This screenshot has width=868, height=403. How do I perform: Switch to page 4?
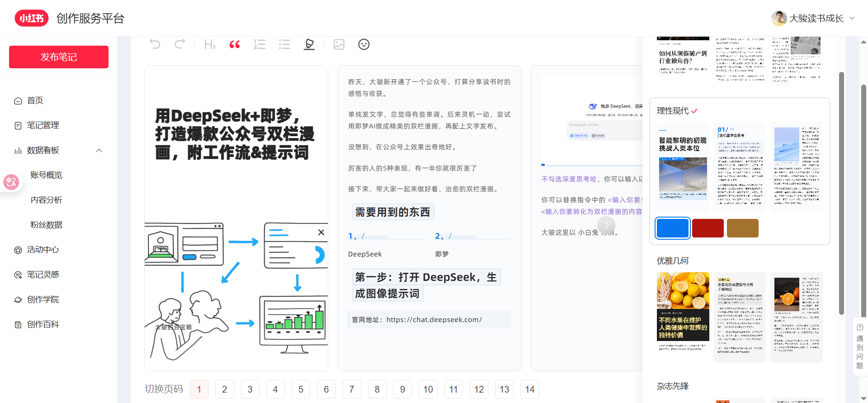pyautogui.click(x=275, y=389)
